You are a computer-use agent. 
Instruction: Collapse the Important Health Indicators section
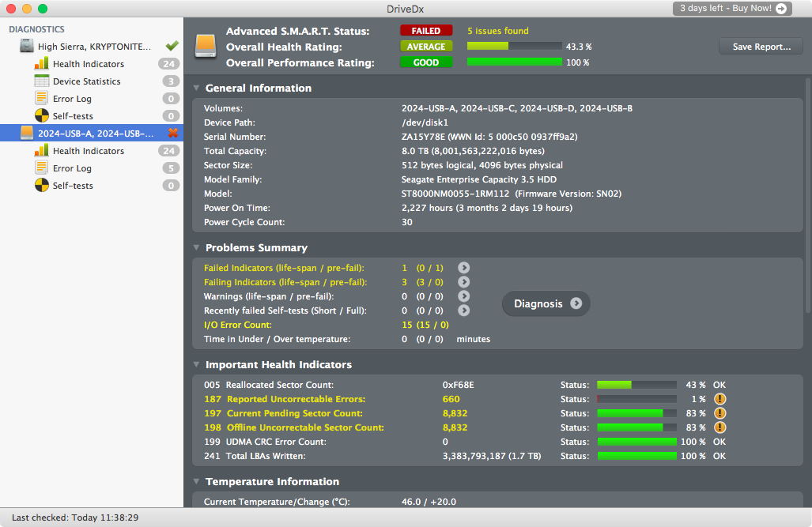tap(196, 364)
